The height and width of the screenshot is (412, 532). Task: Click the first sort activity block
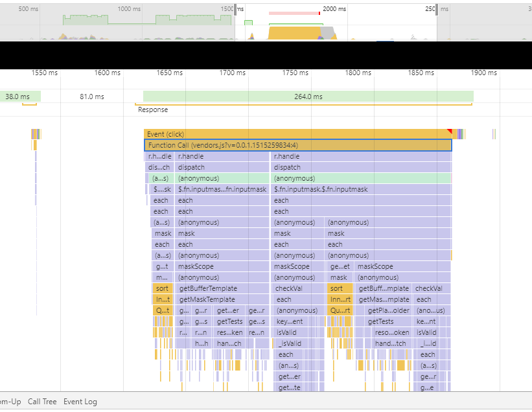tap(162, 288)
